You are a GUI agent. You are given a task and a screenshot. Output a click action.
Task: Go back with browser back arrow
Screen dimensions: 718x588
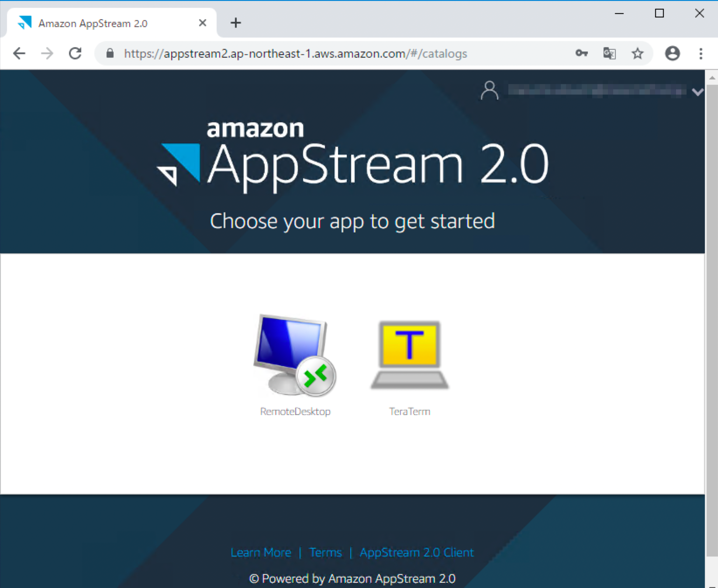point(19,53)
